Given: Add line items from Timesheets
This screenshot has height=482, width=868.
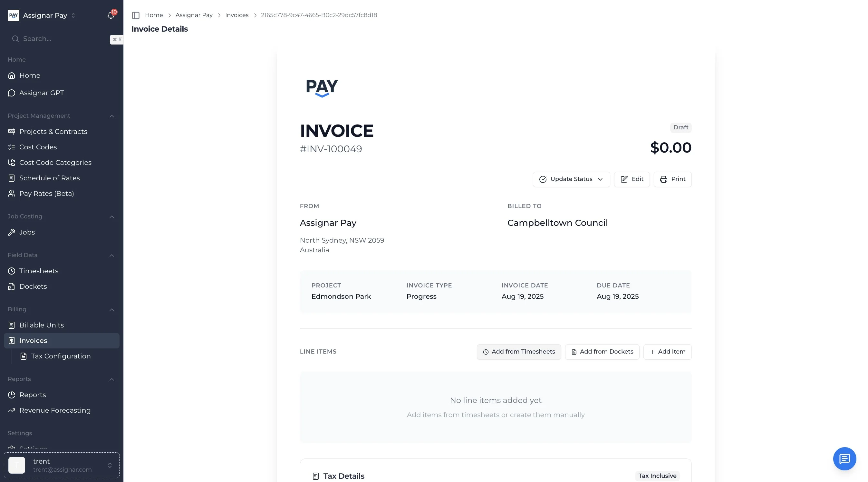Looking at the screenshot, I should [x=518, y=352].
